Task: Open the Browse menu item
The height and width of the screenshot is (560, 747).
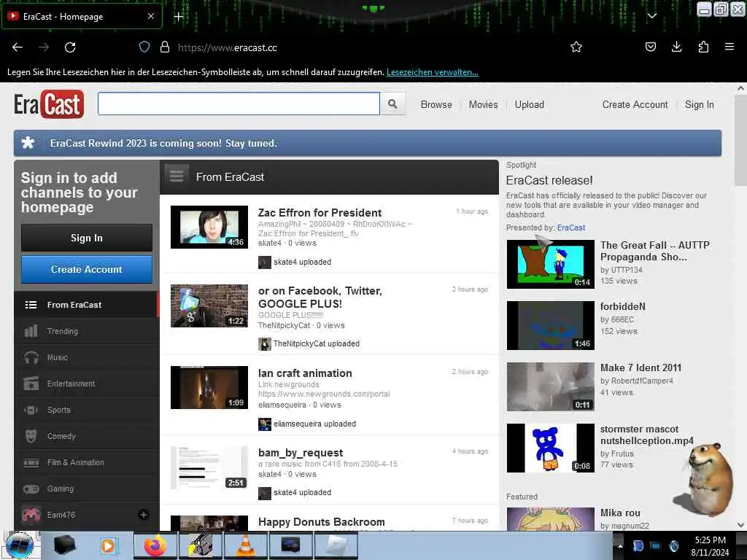Action: tap(436, 104)
